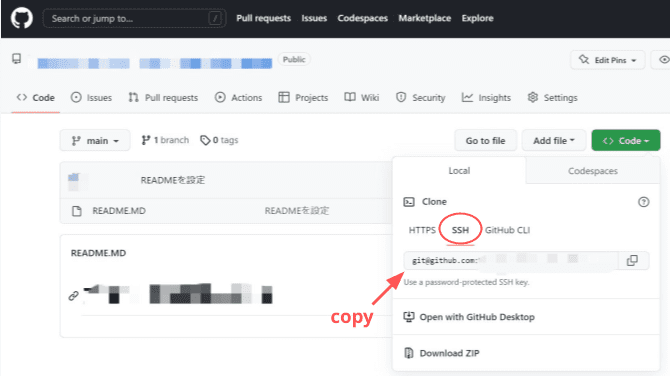Image resolution: width=670 pixels, height=376 pixels.
Task: Click the README.MD file icon
Action: coord(76,211)
